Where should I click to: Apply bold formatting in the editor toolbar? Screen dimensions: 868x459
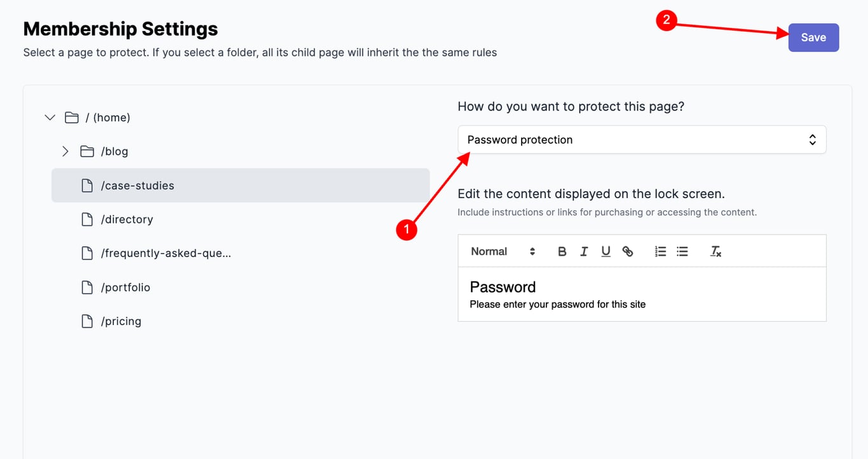(x=562, y=251)
